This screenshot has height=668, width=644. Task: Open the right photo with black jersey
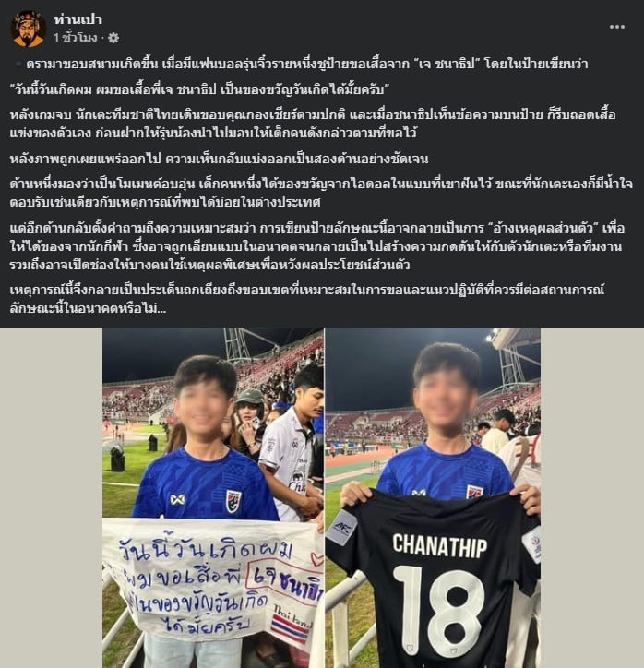point(433,497)
